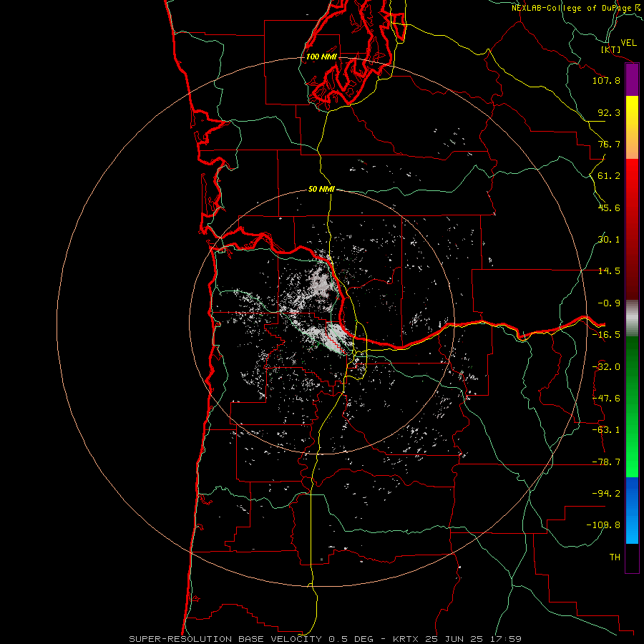644x644 pixels.
Task: Select the 14.5 velocity scale value
Action: coord(609,271)
